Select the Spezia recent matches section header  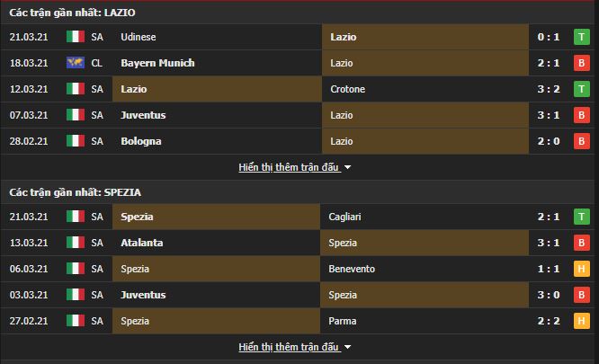[x=76, y=192]
